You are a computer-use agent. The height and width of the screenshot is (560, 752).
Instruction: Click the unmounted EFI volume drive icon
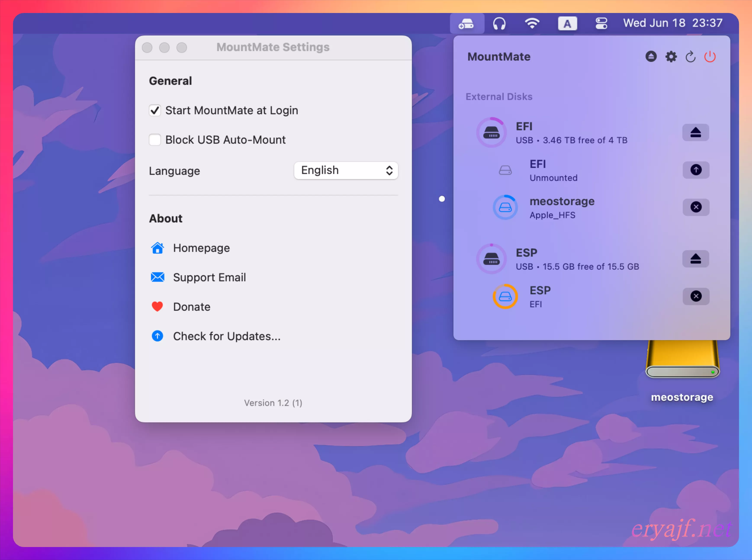point(505,170)
